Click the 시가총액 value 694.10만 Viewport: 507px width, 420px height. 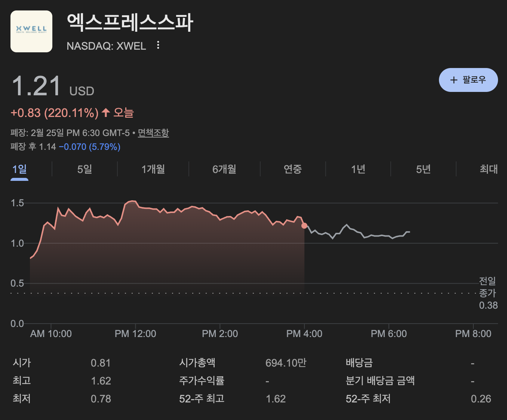point(286,363)
